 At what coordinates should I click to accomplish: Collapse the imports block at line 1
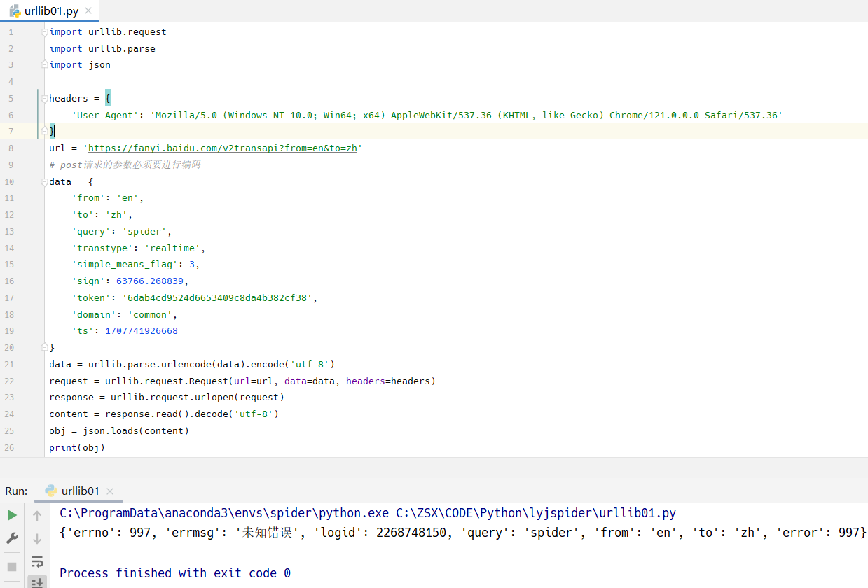click(x=45, y=31)
